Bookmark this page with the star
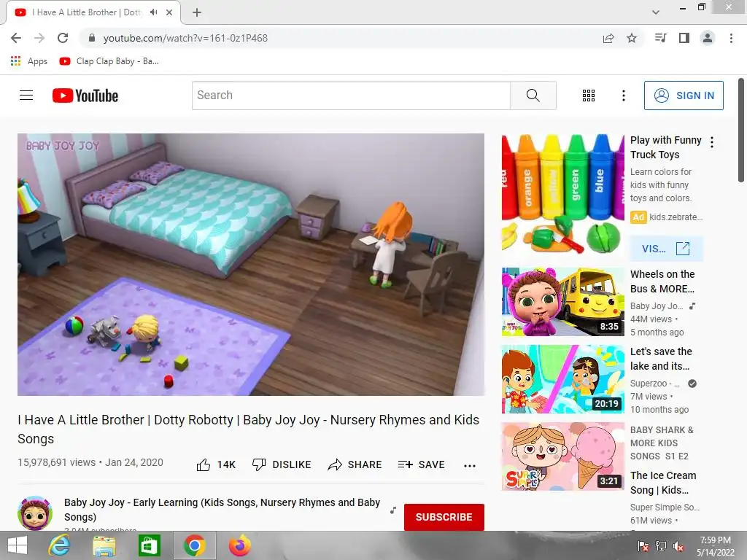This screenshot has width=747, height=560. [x=632, y=38]
